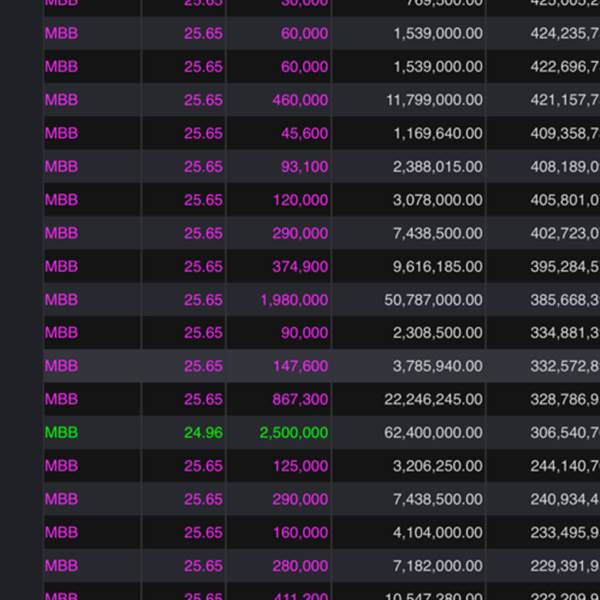Click 7,438,500.00 value in the 402,723 row
This screenshot has width=600, height=600.
[438, 233]
